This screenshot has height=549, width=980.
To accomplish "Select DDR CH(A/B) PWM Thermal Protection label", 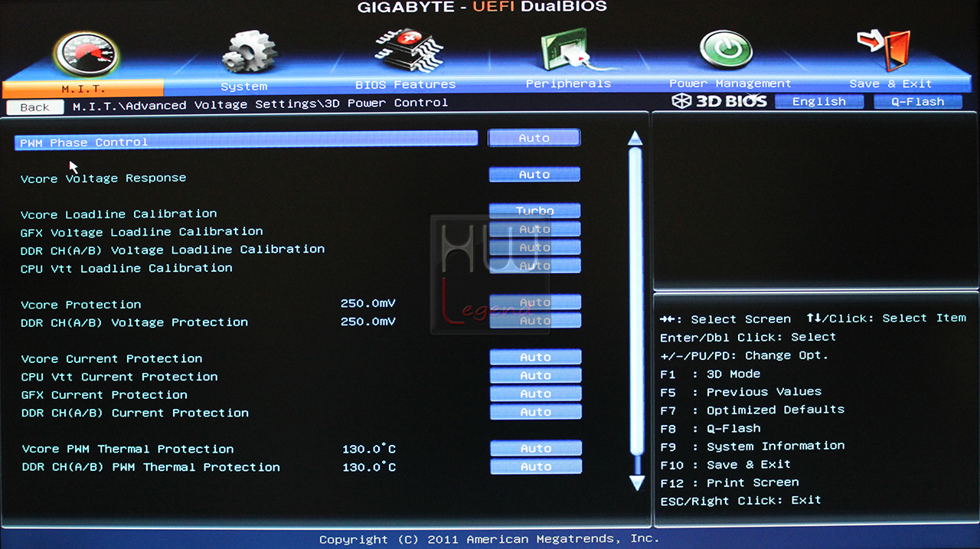I will click(x=151, y=467).
